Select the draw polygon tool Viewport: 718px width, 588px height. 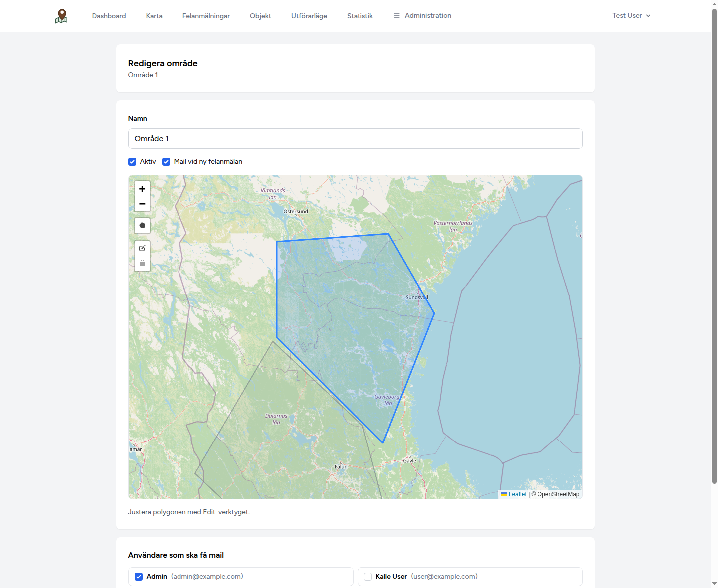(142, 226)
